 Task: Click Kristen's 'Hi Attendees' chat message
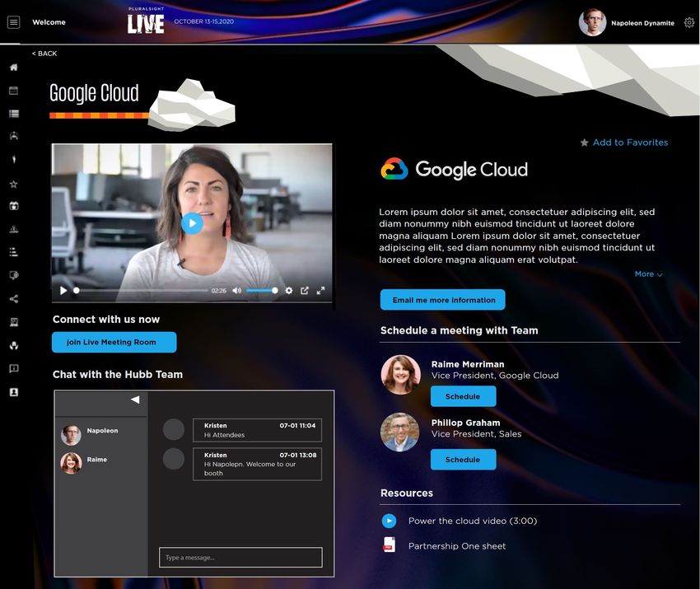257,431
